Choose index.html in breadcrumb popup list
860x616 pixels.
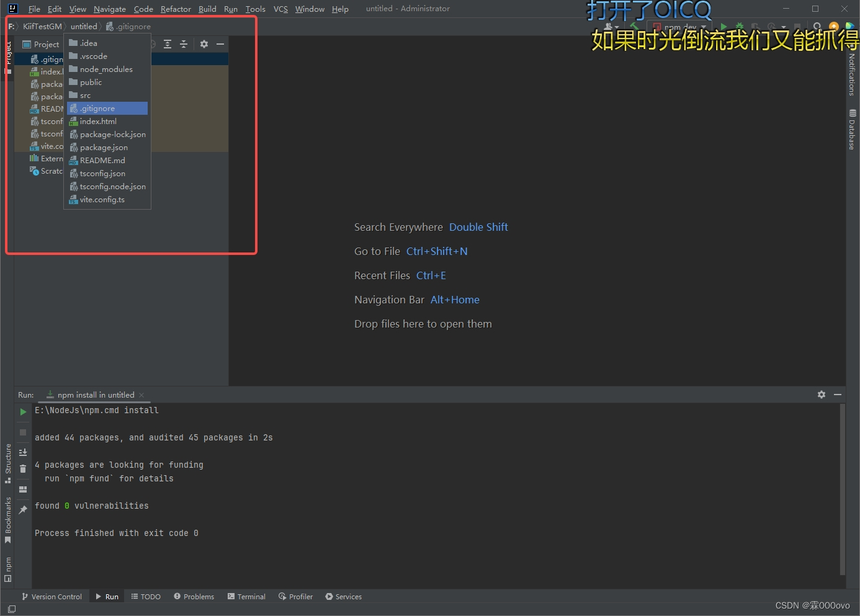click(107, 122)
